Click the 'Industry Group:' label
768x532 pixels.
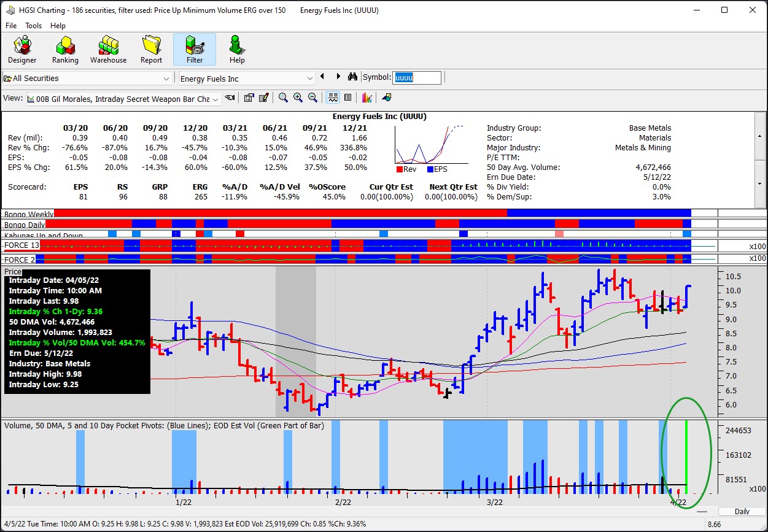click(514, 128)
